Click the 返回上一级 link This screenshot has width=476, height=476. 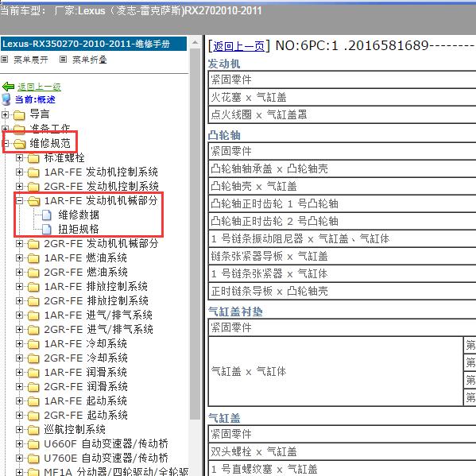pos(39,87)
